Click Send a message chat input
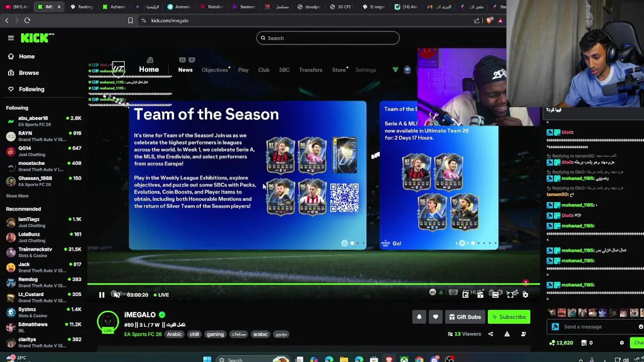 596,327
